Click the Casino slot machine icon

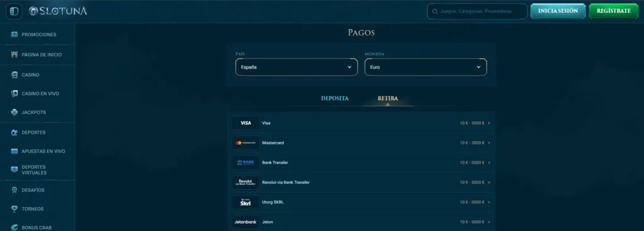(x=14, y=75)
